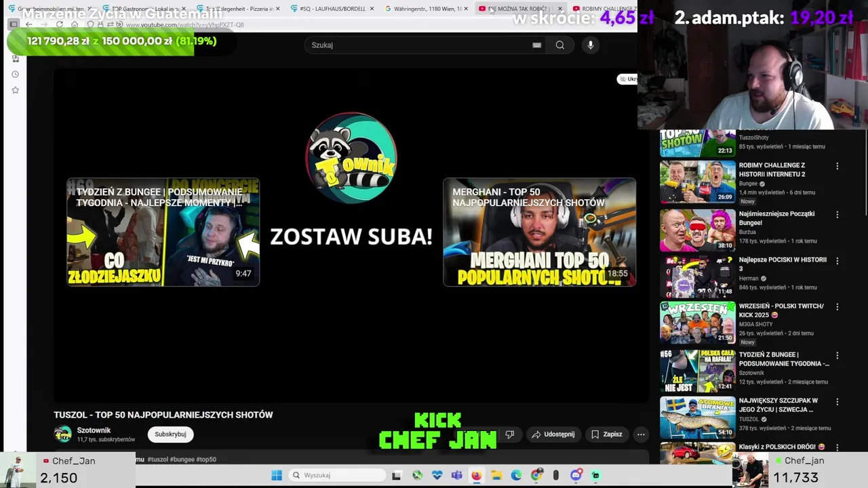868x488 pixels.
Task: Click the dislike thumbs-down icon
Action: (x=509, y=434)
